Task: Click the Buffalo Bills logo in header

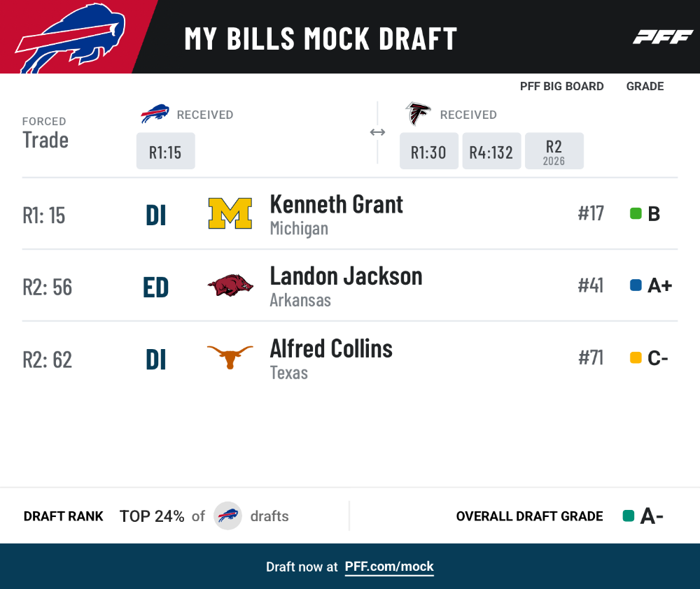Action: pos(71,38)
